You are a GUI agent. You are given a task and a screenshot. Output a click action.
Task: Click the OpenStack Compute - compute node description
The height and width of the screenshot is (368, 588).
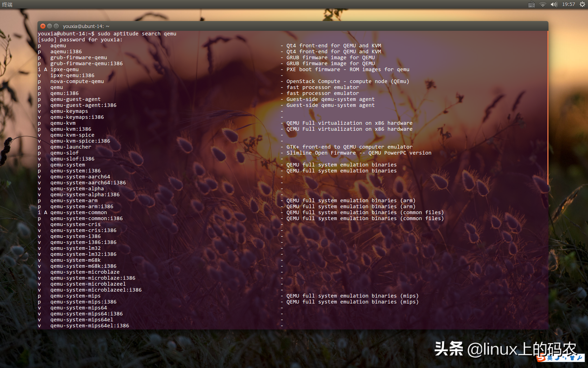[348, 81]
